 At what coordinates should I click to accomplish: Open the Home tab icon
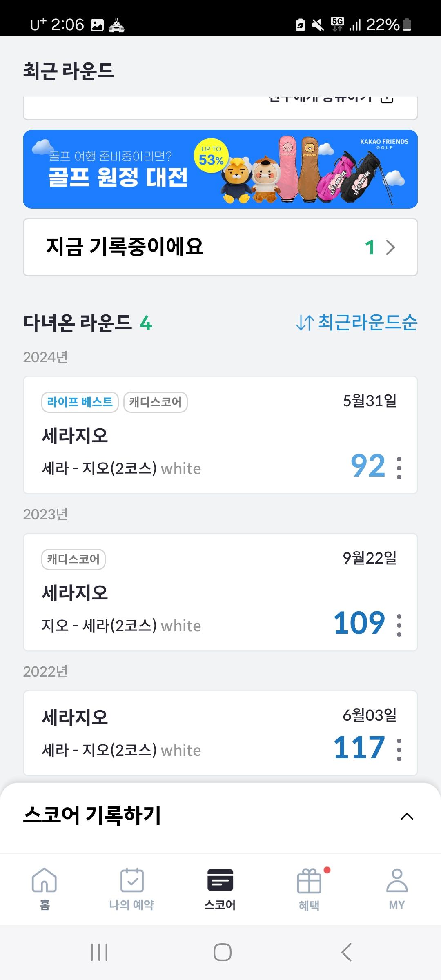pyautogui.click(x=44, y=887)
